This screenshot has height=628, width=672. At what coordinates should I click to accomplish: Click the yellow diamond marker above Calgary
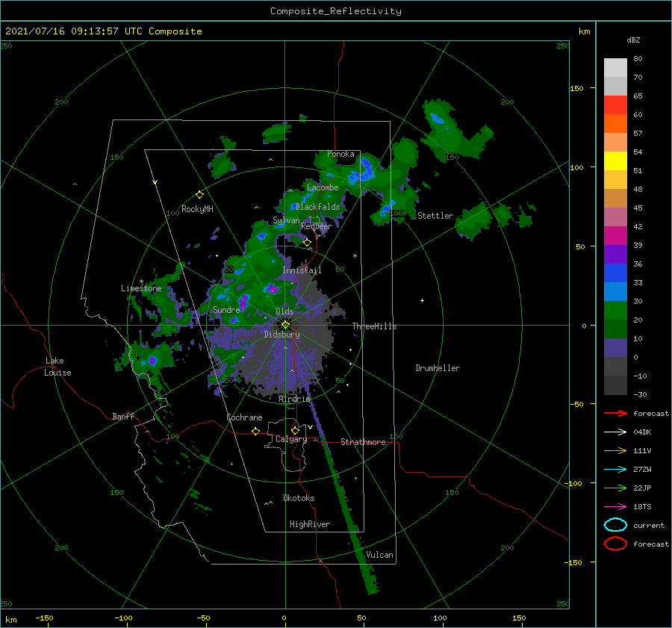tap(295, 430)
